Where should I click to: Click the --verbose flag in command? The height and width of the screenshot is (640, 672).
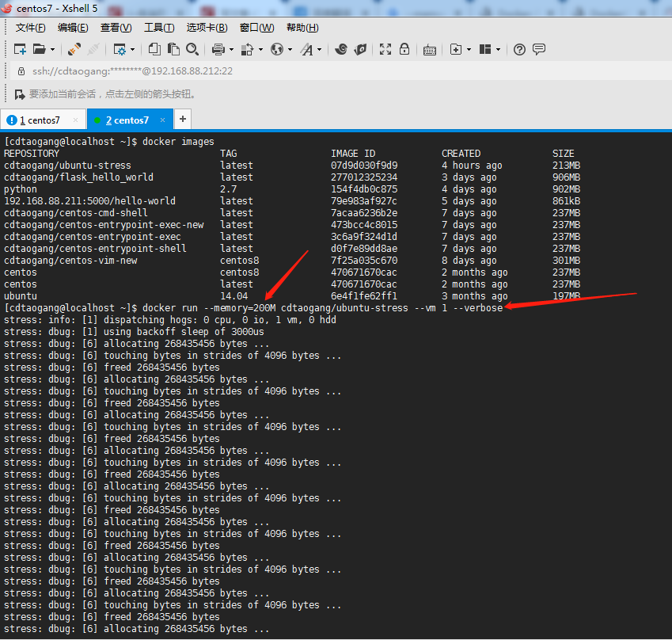[478, 308]
